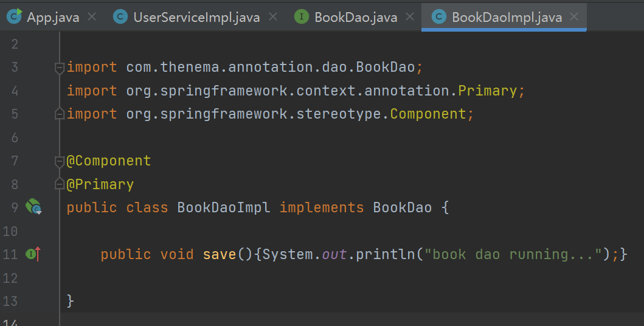Viewport: 644px width, 326px height.
Task: Click the fold end marker at @Primary
Action: (x=60, y=184)
